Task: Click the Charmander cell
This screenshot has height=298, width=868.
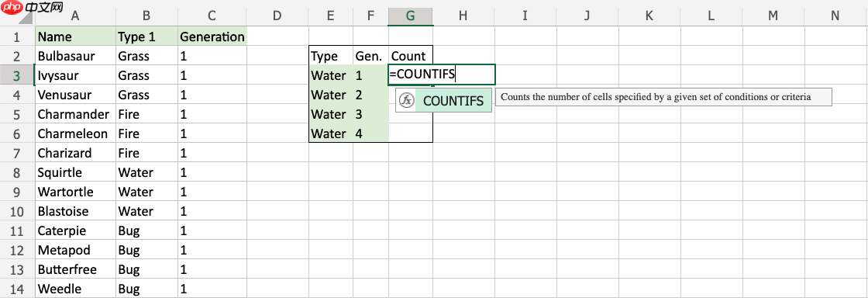Action: pos(75,114)
